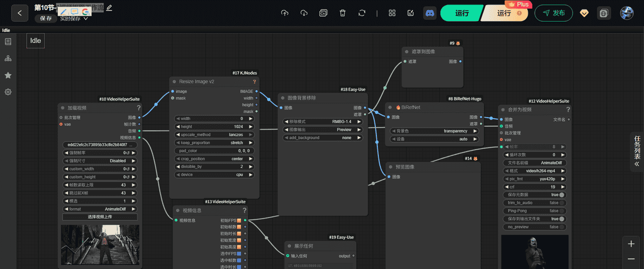Toggle the Ping-Pong switch
Image resolution: width=644 pixels, height=269 pixels.
point(561,211)
